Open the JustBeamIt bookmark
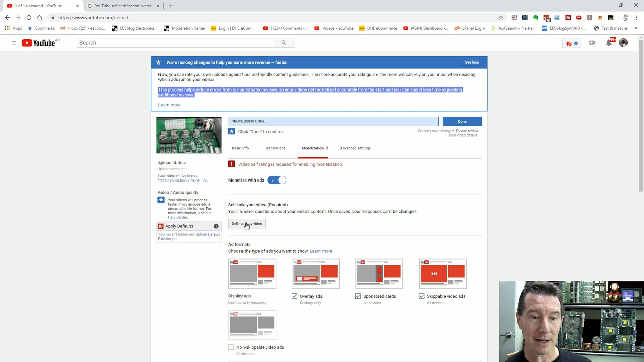 click(x=513, y=28)
